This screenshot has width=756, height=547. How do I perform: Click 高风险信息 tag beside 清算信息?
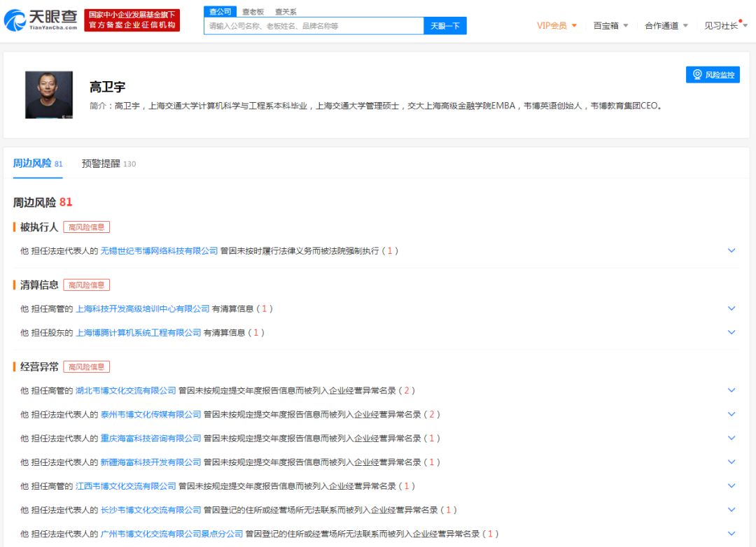86,285
